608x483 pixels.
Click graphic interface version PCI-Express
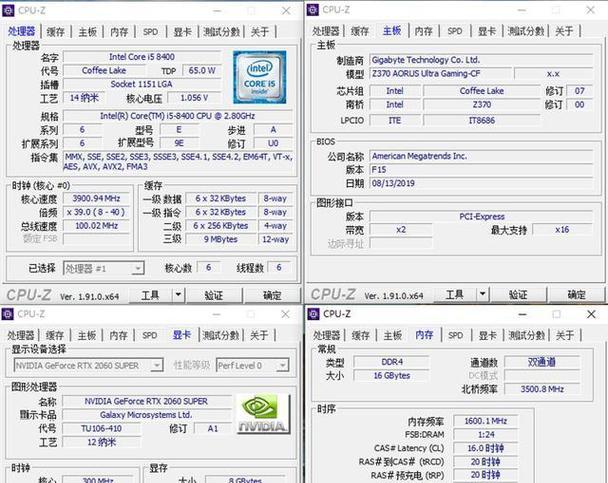(x=481, y=216)
